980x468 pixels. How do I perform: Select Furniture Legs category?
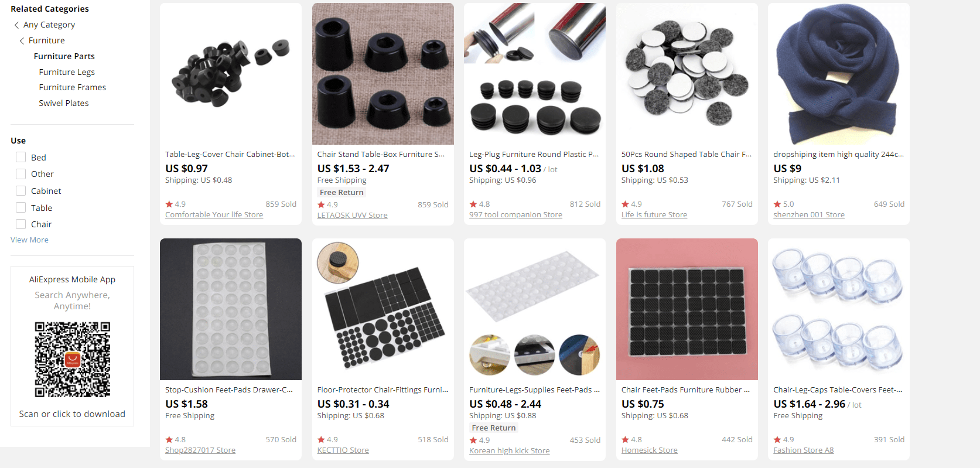[x=67, y=72]
